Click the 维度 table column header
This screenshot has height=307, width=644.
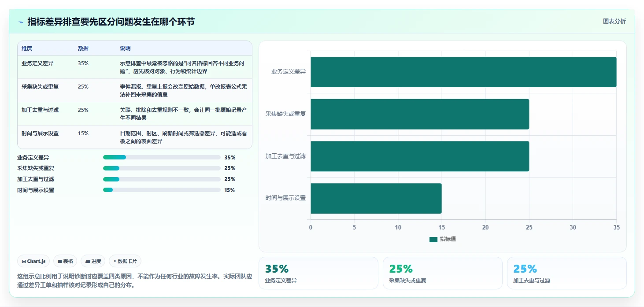[x=27, y=48]
